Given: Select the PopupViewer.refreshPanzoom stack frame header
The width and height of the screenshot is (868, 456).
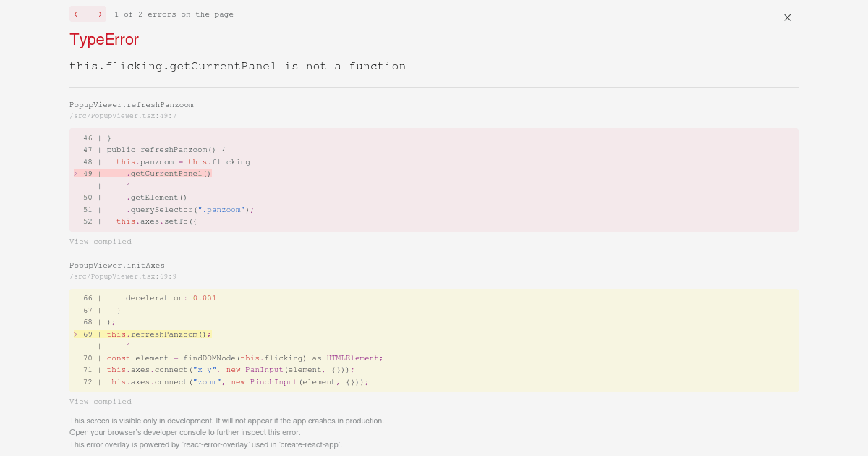Looking at the screenshot, I should coord(132,104).
